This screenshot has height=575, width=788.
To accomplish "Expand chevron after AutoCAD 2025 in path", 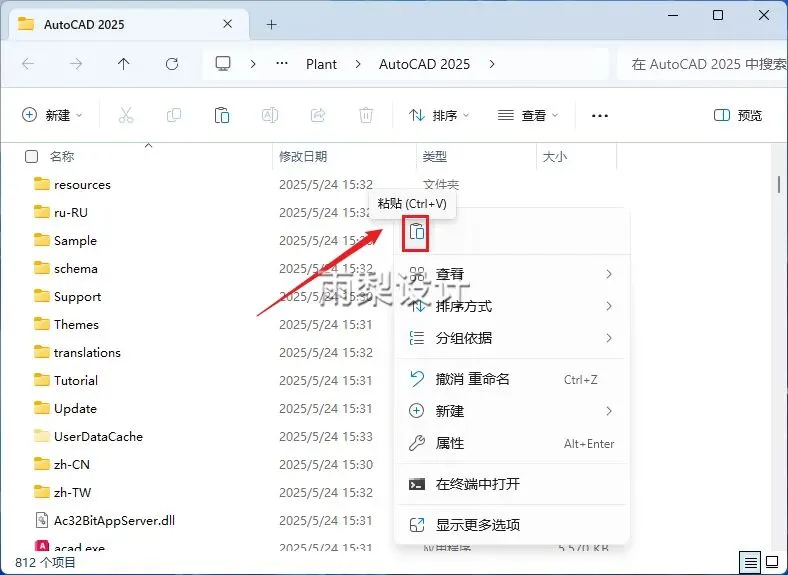I will [x=492, y=64].
